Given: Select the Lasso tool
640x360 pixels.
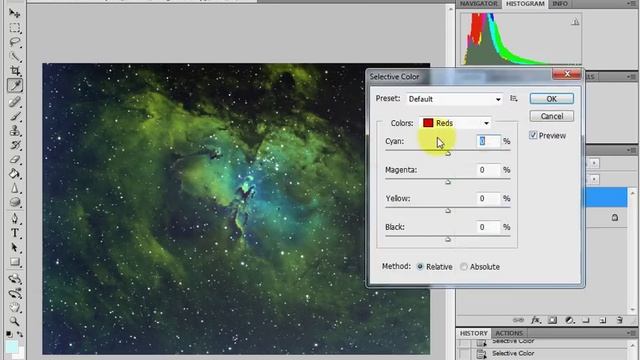Looking at the screenshot, I should pyautogui.click(x=15, y=42).
